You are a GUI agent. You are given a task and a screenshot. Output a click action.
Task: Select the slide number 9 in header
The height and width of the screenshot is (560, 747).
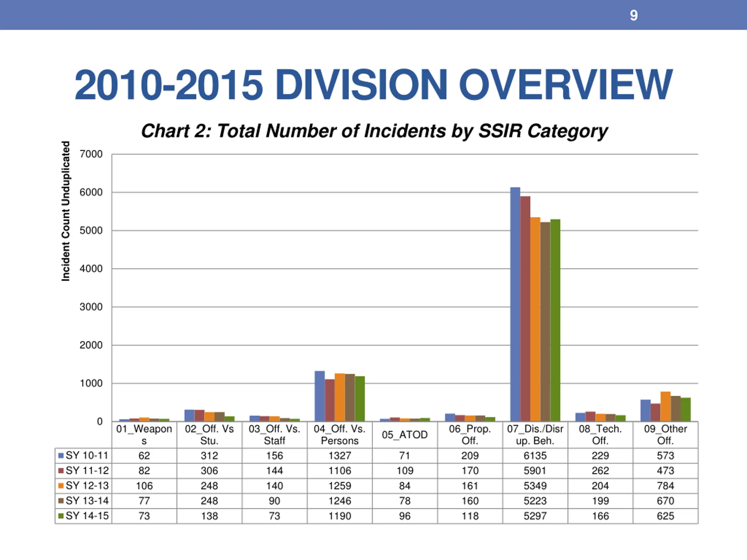click(x=634, y=15)
